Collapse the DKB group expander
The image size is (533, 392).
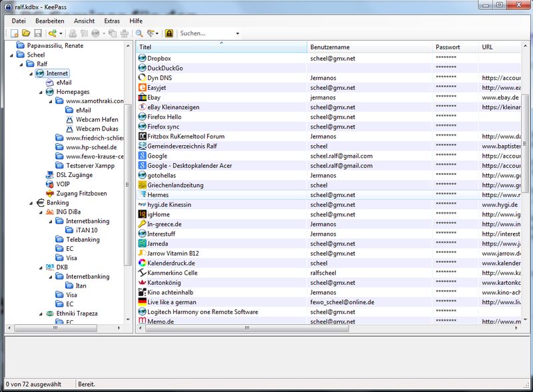(41, 268)
